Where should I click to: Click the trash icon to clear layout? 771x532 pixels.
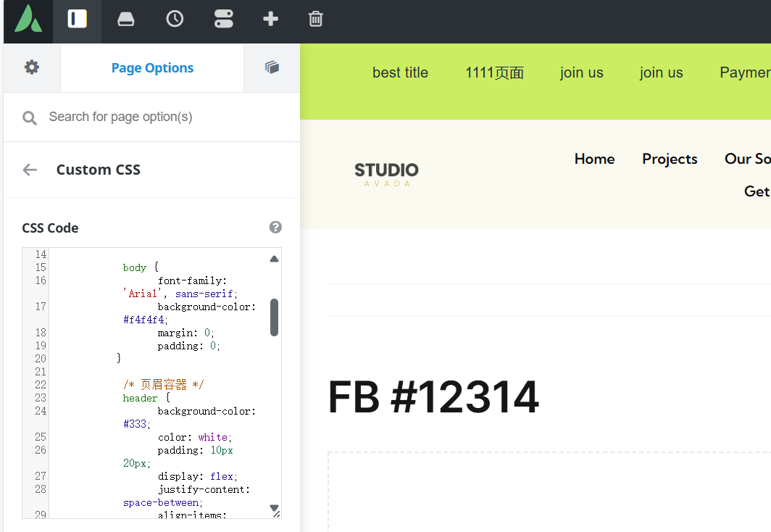pyautogui.click(x=315, y=20)
